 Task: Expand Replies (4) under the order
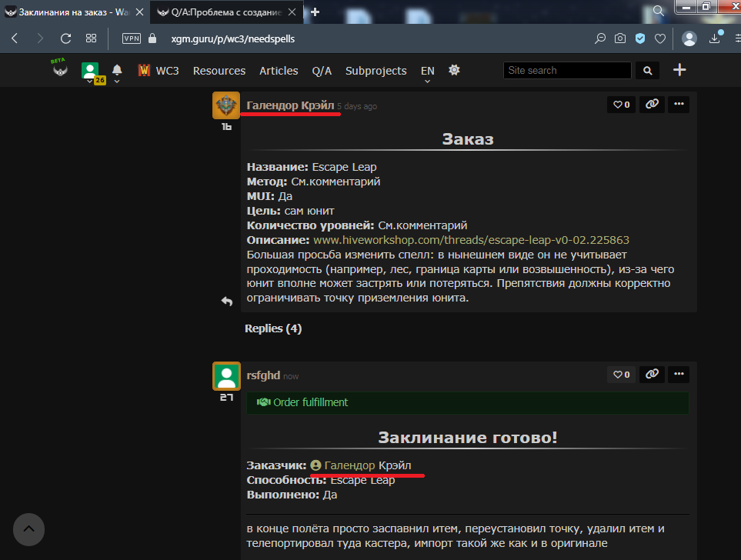coord(273,328)
